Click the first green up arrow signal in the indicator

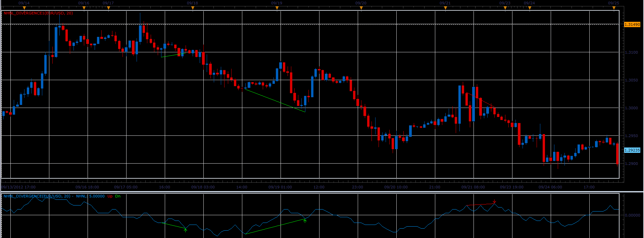click(x=186, y=230)
